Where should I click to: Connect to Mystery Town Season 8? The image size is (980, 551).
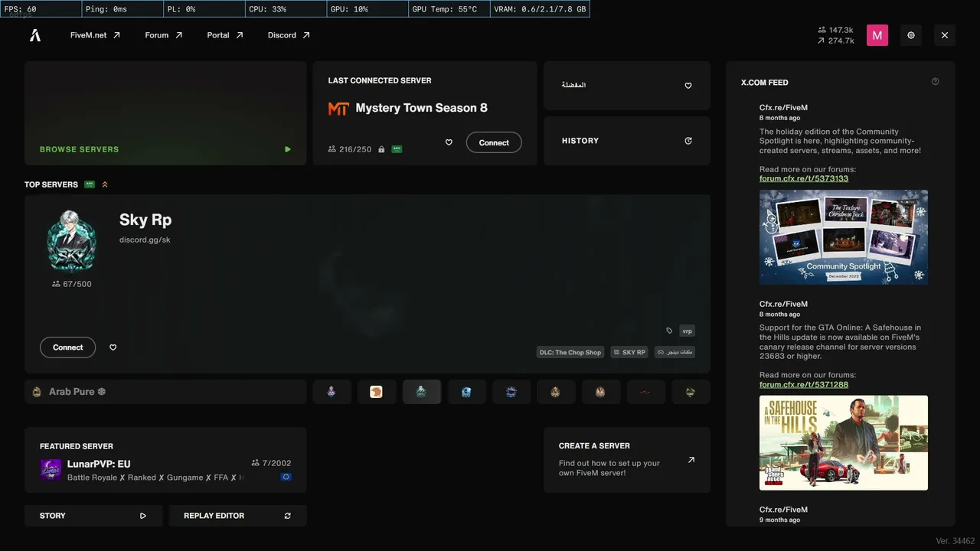coord(494,142)
